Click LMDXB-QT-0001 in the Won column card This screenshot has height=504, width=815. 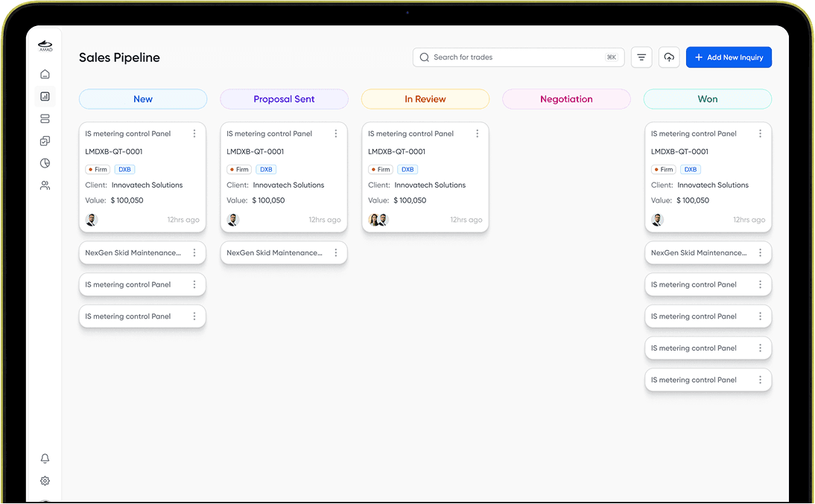680,152
